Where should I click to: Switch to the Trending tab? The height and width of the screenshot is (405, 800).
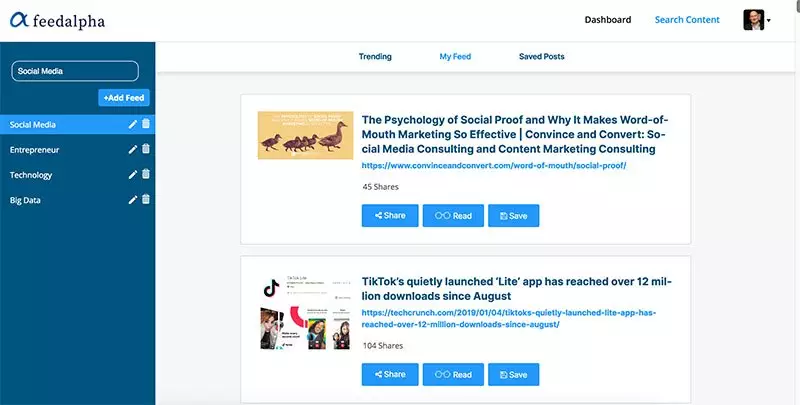pyautogui.click(x=375, y=57)
